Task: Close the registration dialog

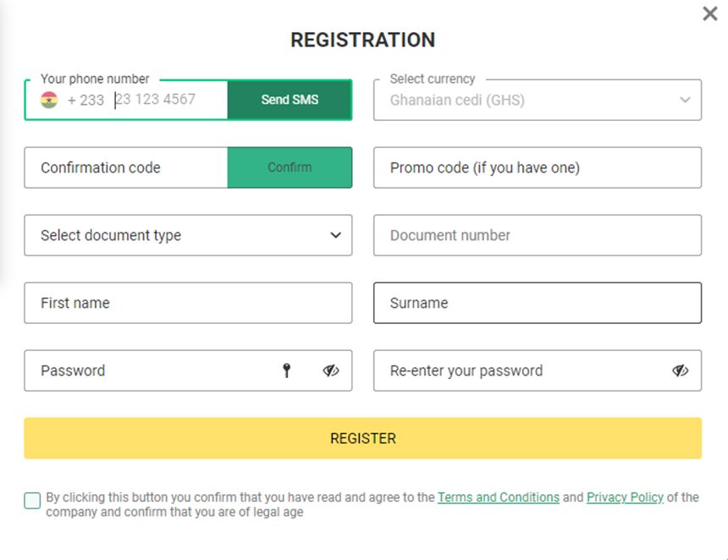Action: pos(709,14)
